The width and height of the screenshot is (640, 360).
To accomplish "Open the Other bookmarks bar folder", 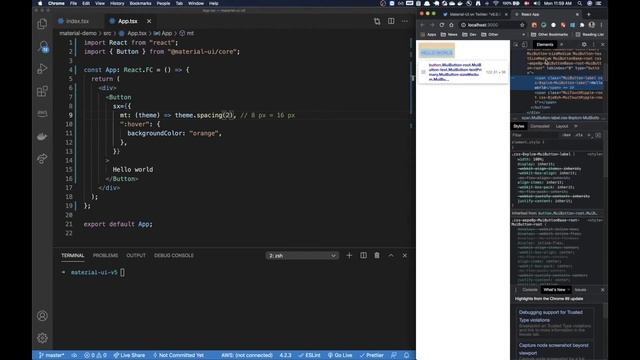I will pyautogui.click(x=490, y=35).
